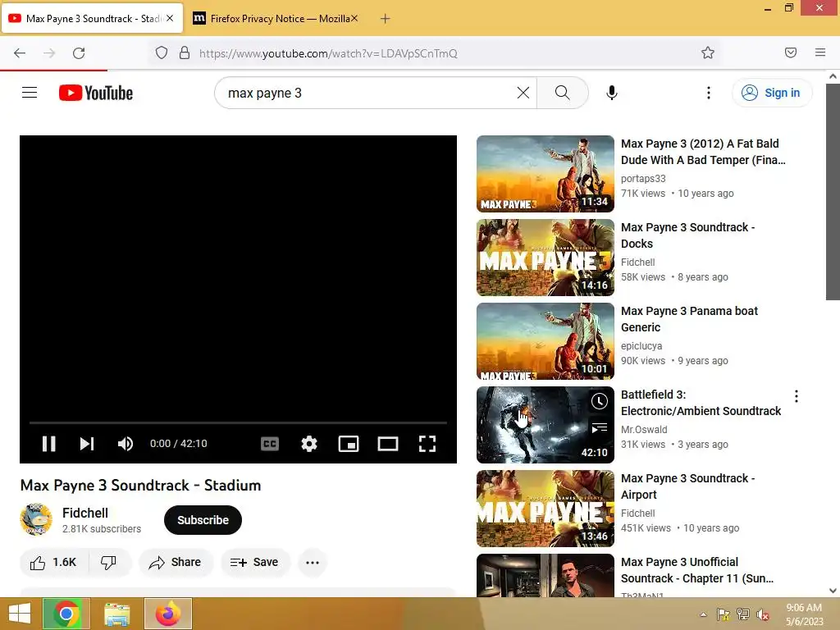
Task: Mute the video volume speaker icon
Action: point(126,444)
